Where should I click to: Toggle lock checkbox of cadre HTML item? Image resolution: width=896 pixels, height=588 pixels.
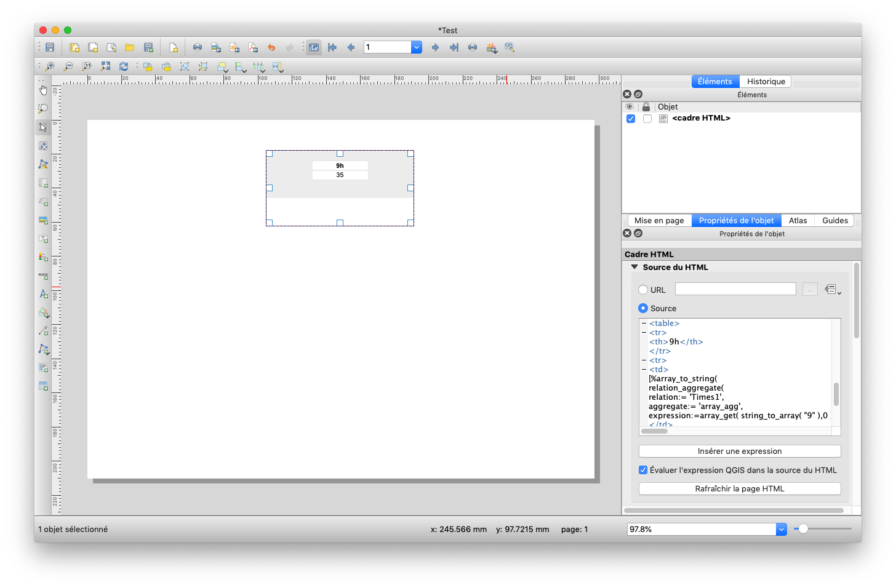point(647,119)
